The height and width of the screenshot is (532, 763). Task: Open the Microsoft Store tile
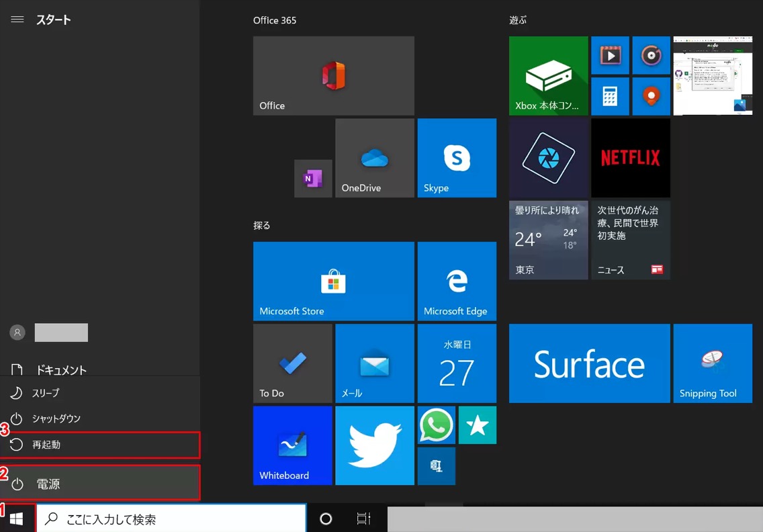pyautogui.click(x=333, y=281)
